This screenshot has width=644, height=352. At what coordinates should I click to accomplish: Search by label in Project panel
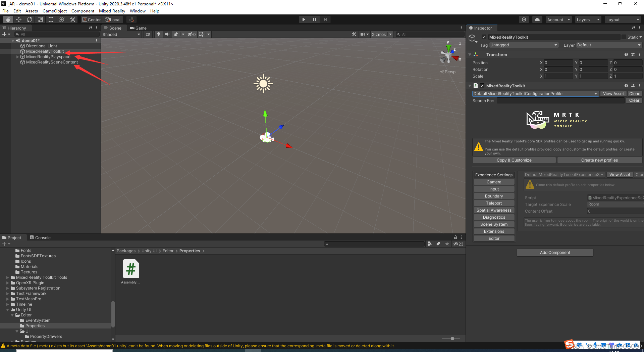coord(438,244)
